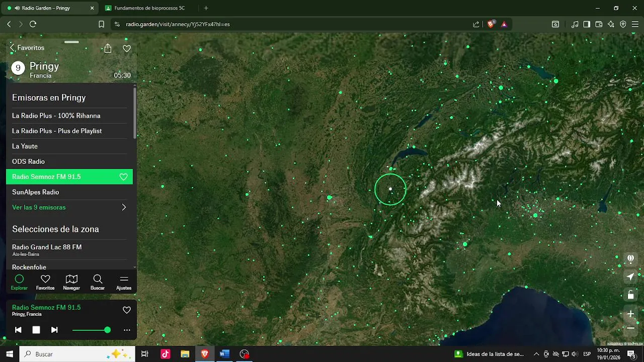Open the media control music note
This screenshot has width=644, height=362.
575,24
